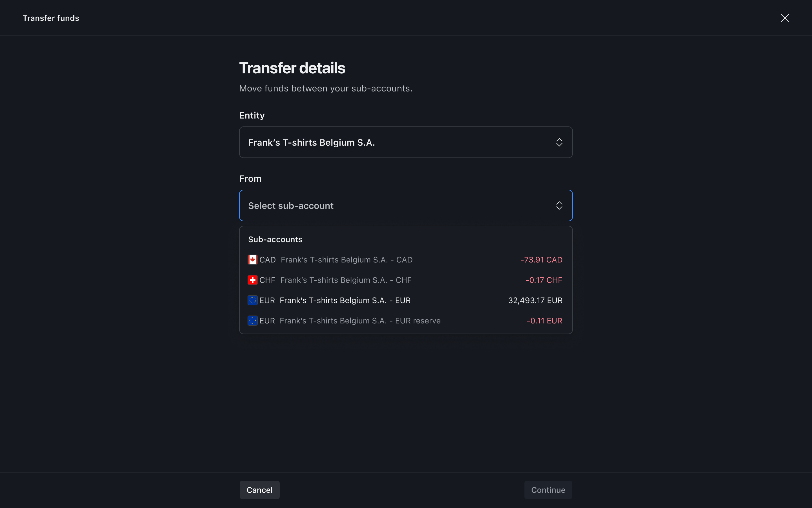Click the -0.17 CHF balance
The image size is (812, 508).
pos(544,280)
